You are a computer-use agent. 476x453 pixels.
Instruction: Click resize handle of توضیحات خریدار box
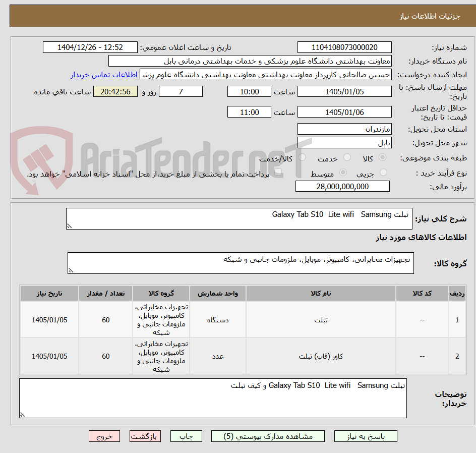point(23,415)
